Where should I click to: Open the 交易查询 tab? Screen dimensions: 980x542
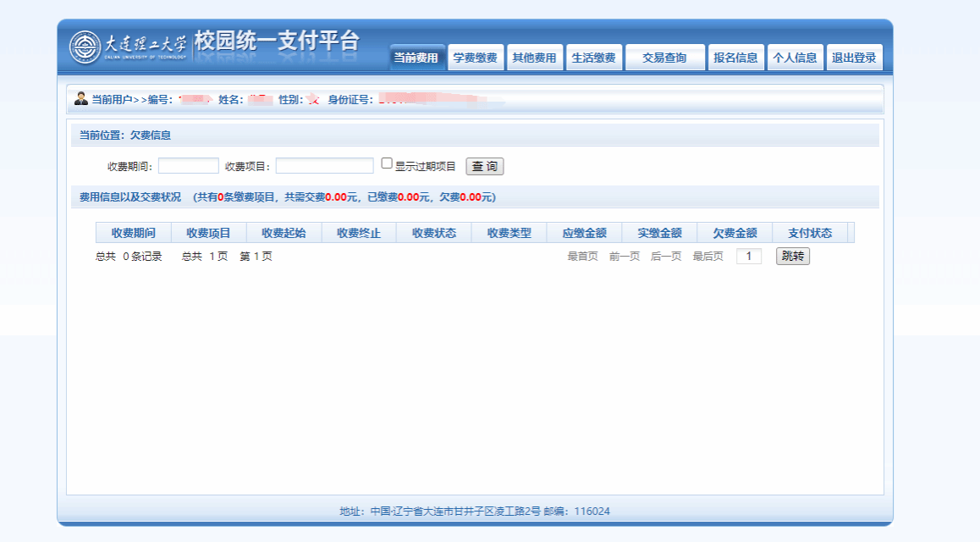coord(664,58)
